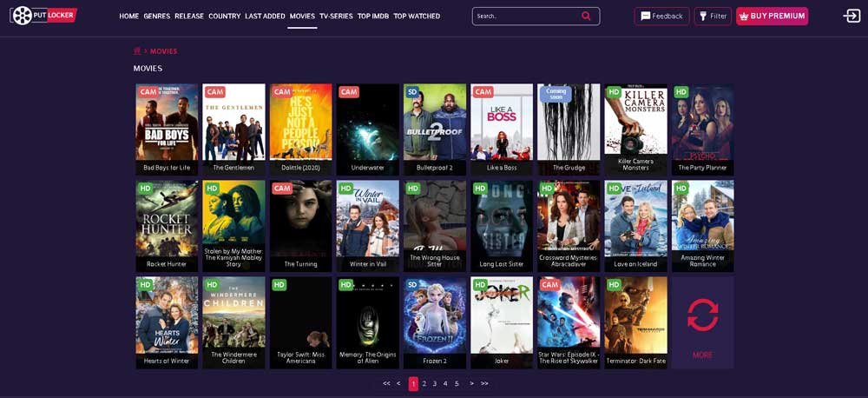Open the Feedback button
This screenshot has height=398, width=868.
click(661, 16)
